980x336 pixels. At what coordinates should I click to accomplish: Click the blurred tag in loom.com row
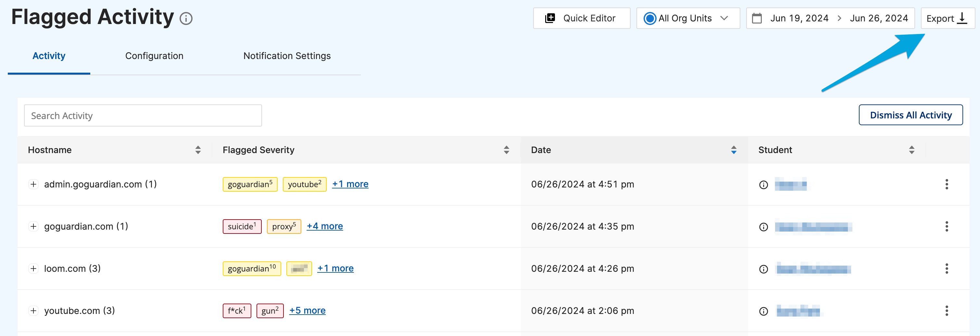click(x=299, y=269)
